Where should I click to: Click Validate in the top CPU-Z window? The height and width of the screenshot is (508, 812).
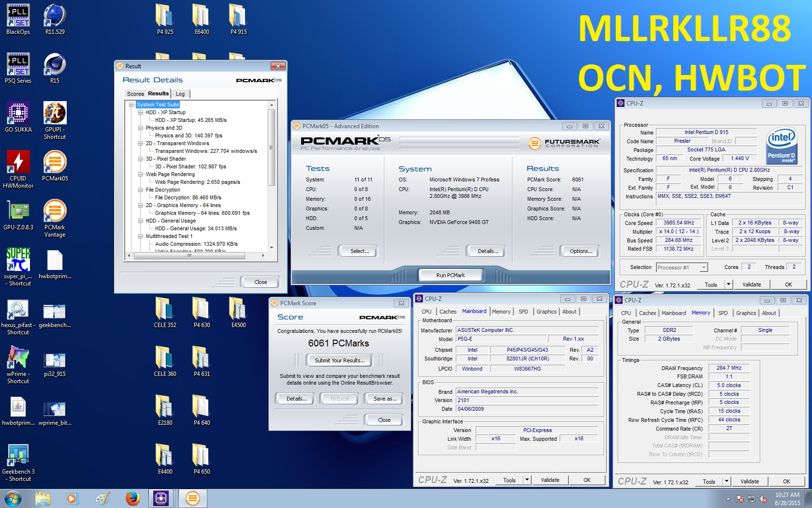pyautogui.click(x=752, y=284)
